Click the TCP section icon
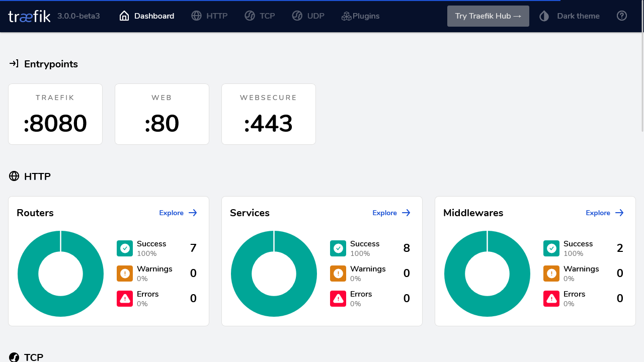The width and height of the screenshot is (644, 362). [14, 357]
